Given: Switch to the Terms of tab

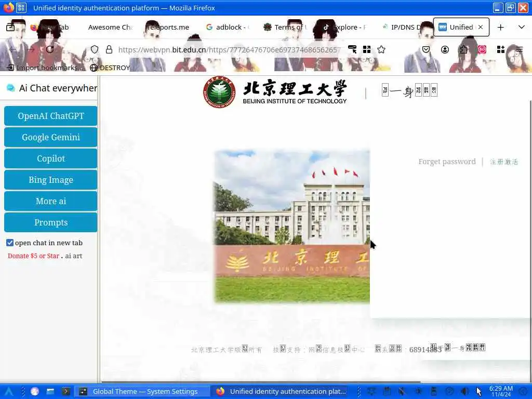Looking at the screenshot, I should pyautogui.click(x=286, y=27).
